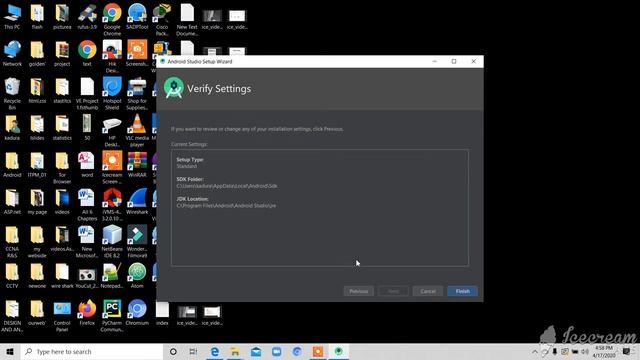Open Task View on the taskbar

click(193, 351)
